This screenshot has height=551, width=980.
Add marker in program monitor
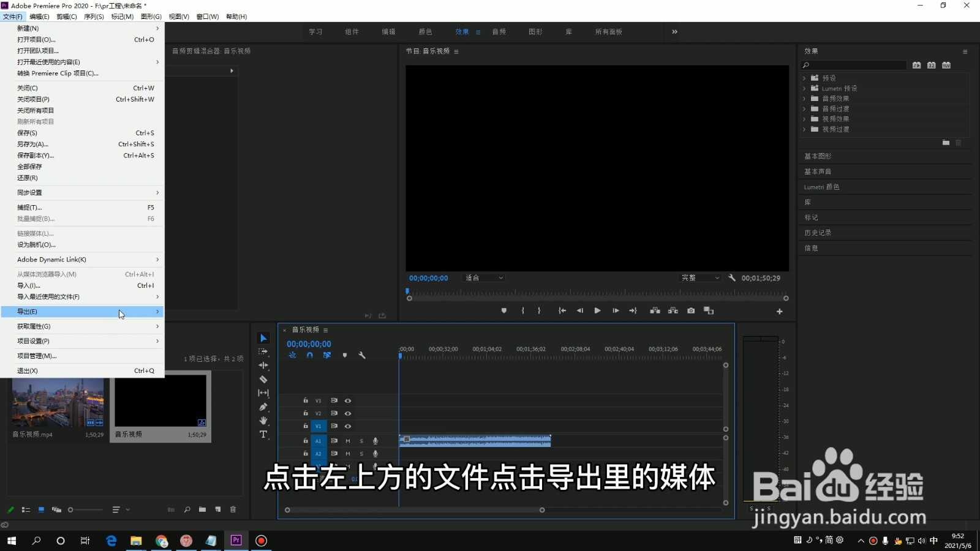point(504,311)
